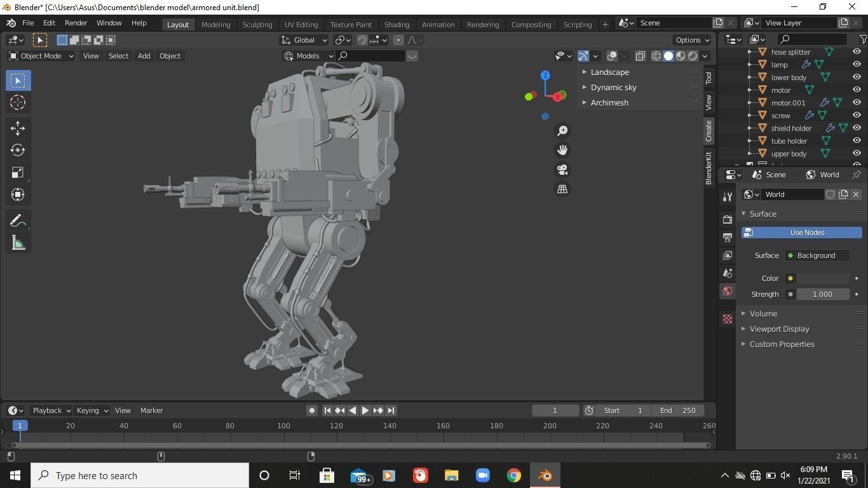Activate the Rotate tool
Image resolution: width=868 pixels, height=488 pixels.
pos(18,151)
